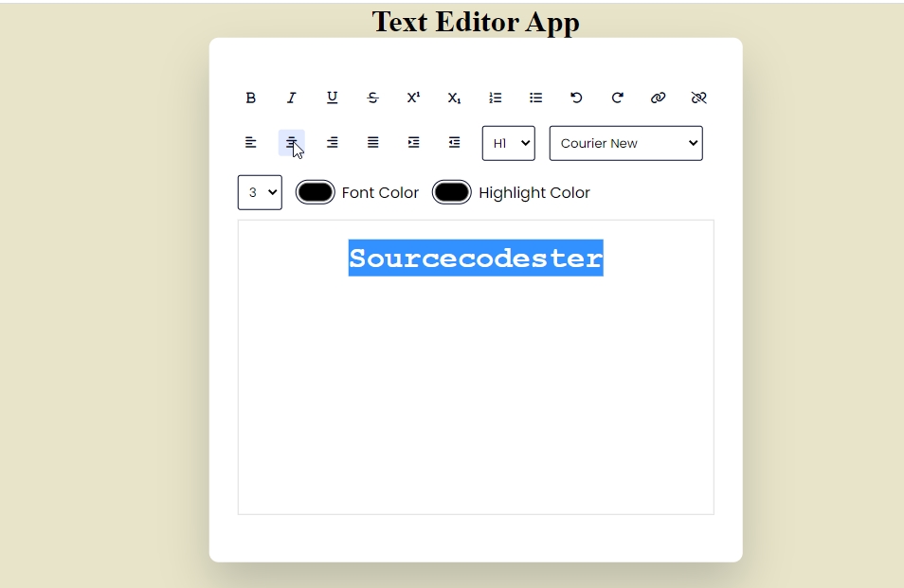Increase indent of the text
The width and height of the screenshot is (904, 588).
413,143
